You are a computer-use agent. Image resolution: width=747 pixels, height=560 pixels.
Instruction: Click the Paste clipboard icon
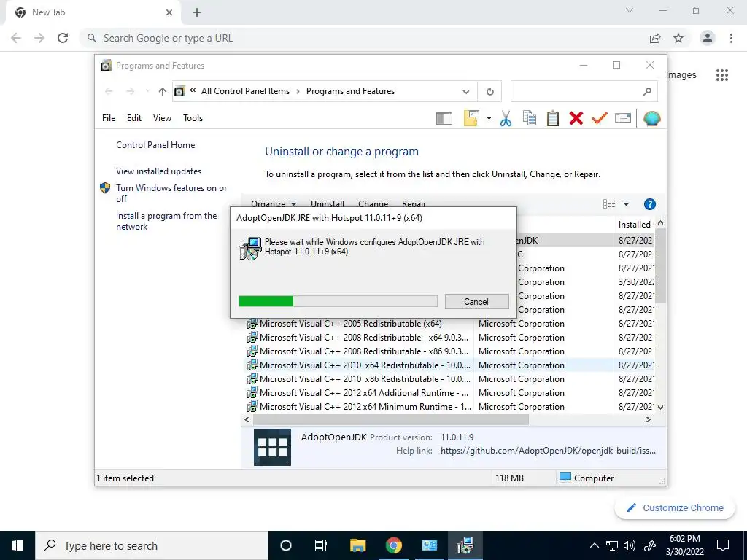click(x=553, y=118)
